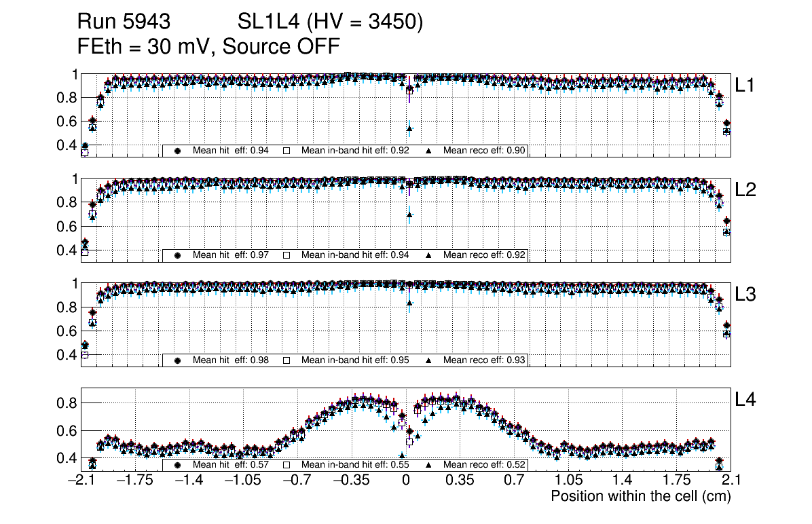Select the filled circle marker in L2 legend
Screen dimensions: 812x524
tap(178, 255)
